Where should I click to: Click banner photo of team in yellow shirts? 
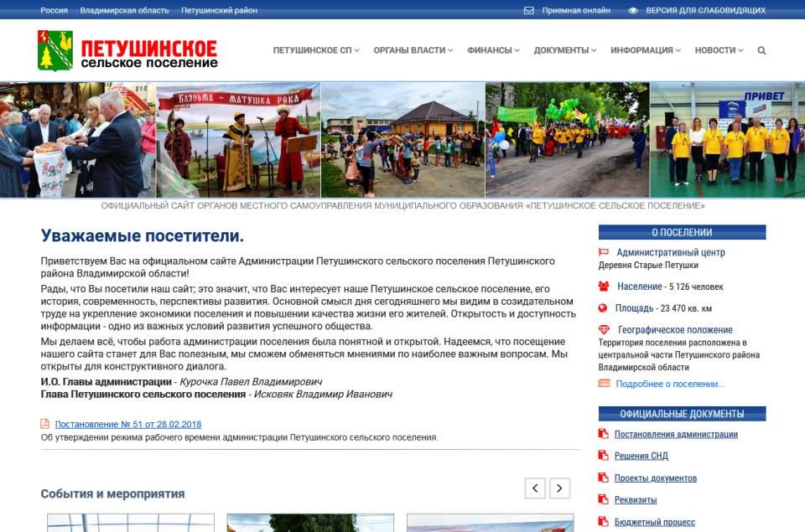(728, 140)
